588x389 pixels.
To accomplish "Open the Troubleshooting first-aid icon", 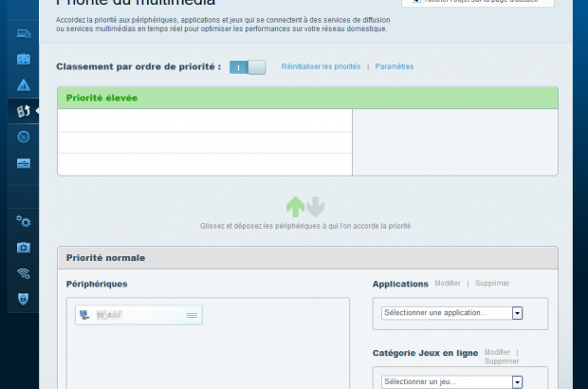I will (24, 248).
